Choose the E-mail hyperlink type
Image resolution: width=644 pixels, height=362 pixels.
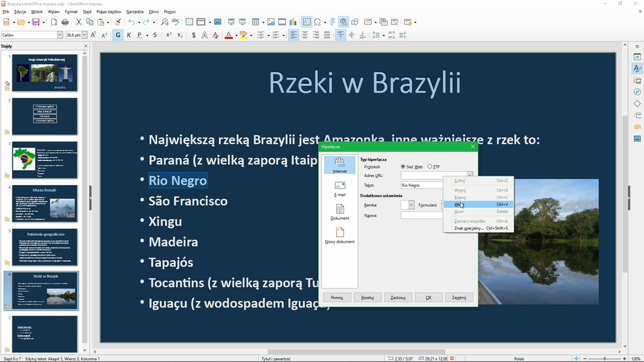click(339, 188)
